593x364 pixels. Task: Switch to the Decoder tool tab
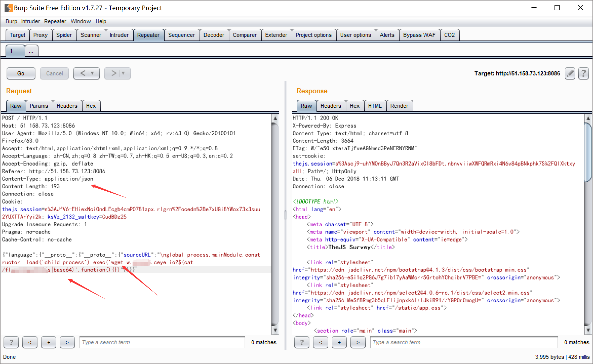point(214,35)
